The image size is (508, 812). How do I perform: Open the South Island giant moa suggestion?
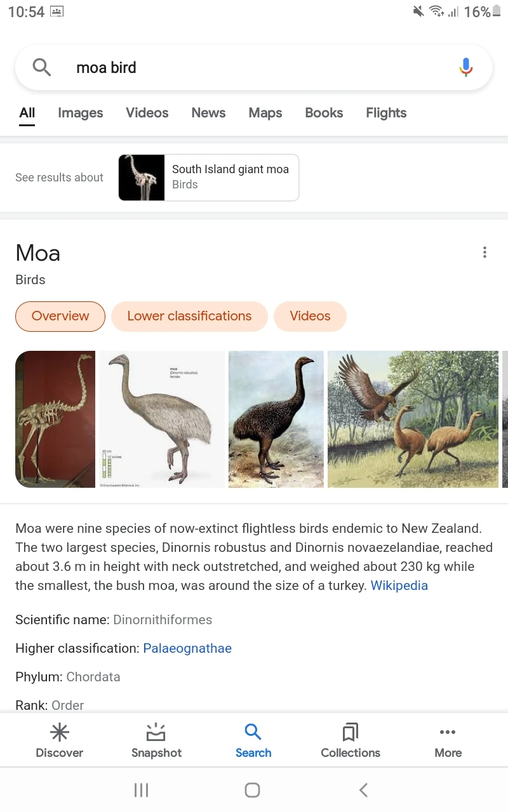coord(208,177)
